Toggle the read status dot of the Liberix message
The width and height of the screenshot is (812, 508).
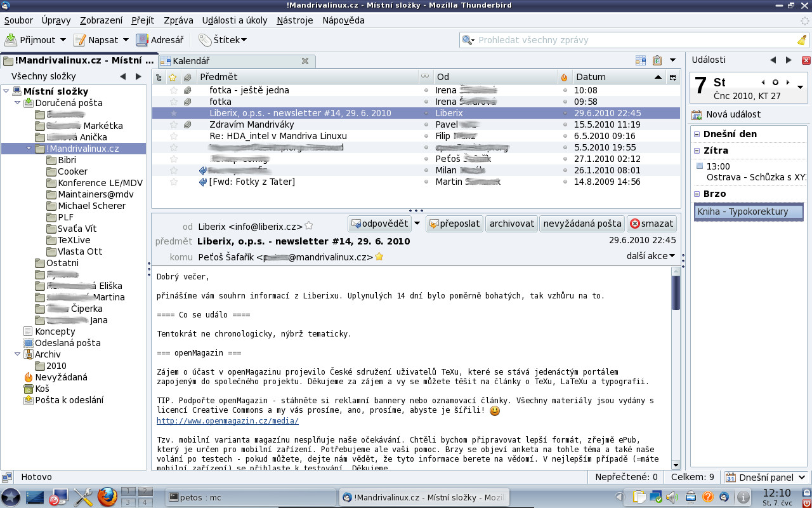click(426, 113)
